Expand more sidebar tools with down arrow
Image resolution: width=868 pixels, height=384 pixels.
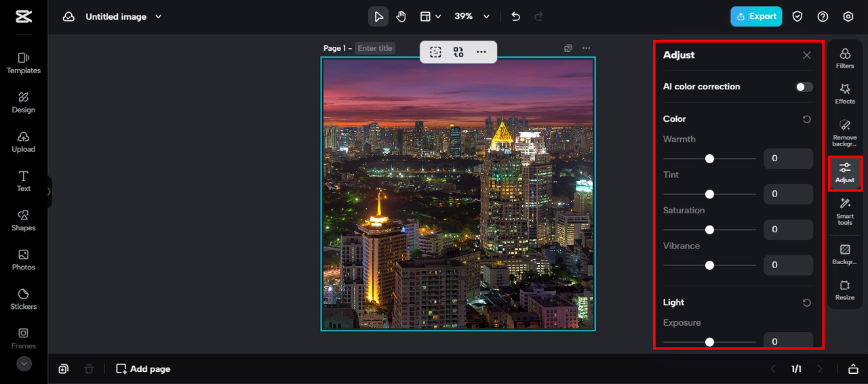(24, 364)
